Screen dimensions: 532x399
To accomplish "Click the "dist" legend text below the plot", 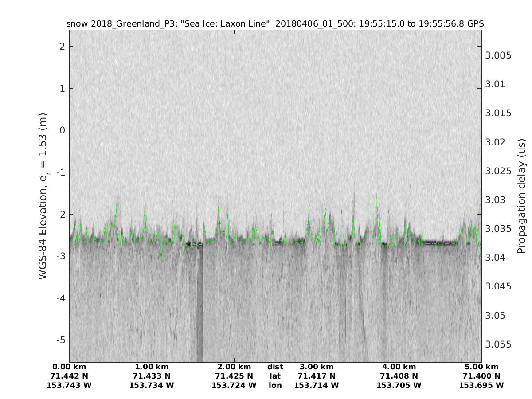I will click(x=275, y=367).
